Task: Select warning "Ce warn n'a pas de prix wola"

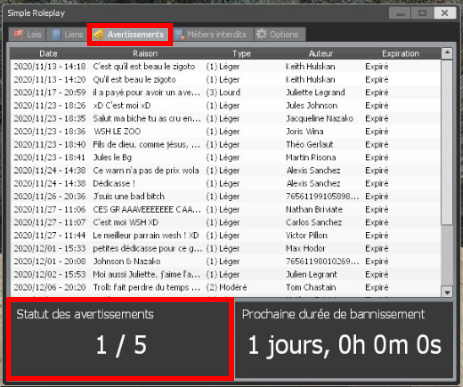Action: 225,170
